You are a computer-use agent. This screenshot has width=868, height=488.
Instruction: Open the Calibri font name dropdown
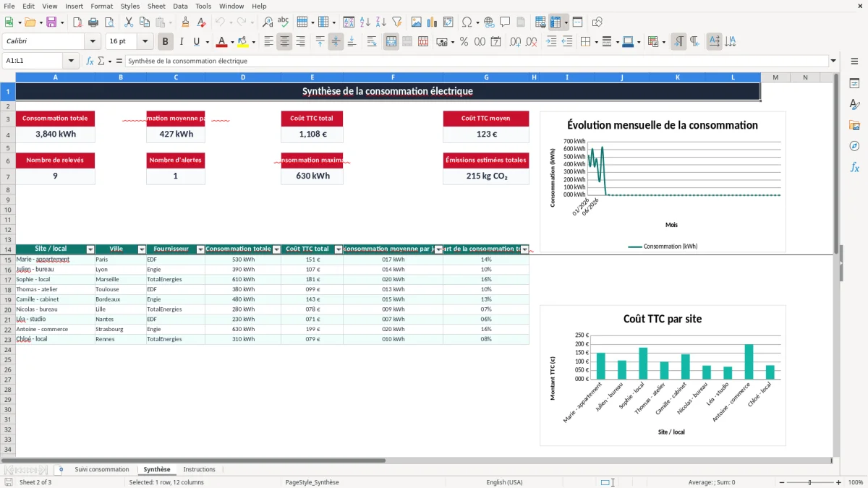pos(92,42)
